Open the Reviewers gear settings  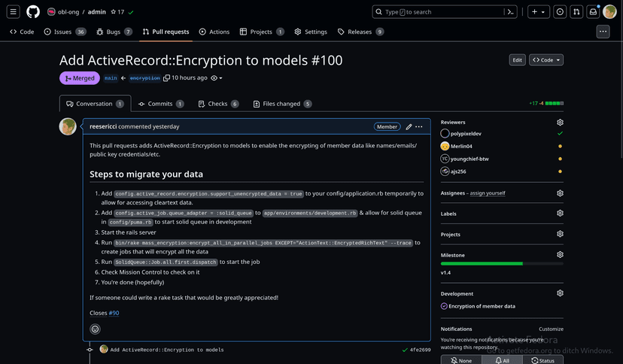click(560, 122)
